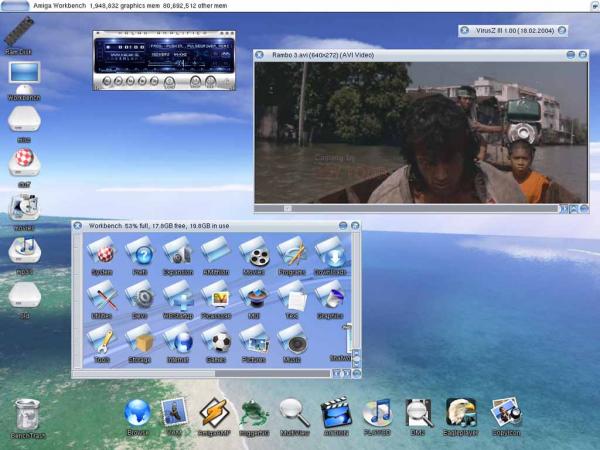600x450 pixels.
Task: Open the Devs drawer with gear
Action: 140,300
